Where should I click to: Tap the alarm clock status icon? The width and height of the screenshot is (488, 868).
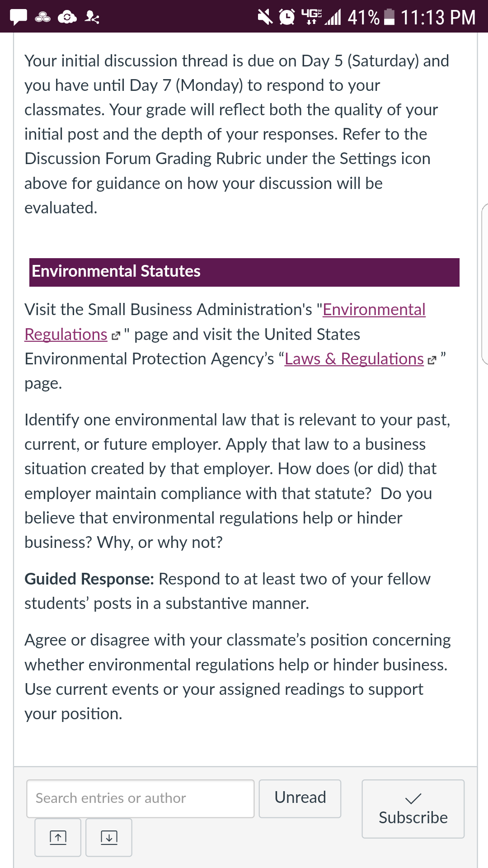(287, 17)
